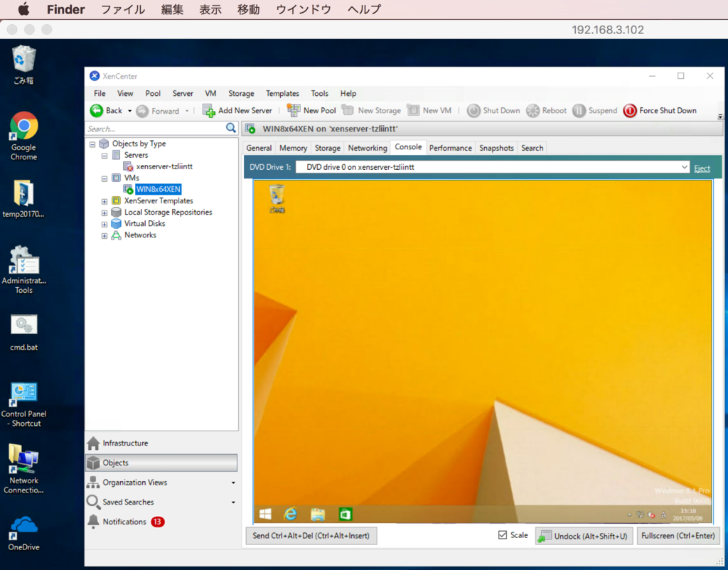
Task: Open the View menu
Action: coord(125,93)
